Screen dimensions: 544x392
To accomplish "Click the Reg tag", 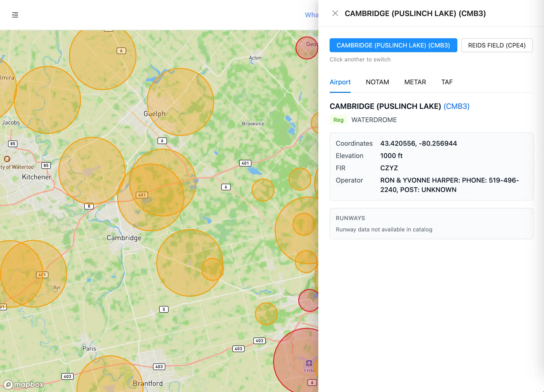I will (x=338, y=120).
